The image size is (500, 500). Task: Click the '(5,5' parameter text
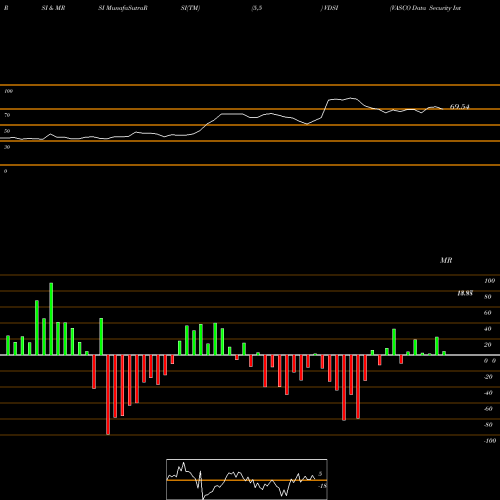pos(257,8)
